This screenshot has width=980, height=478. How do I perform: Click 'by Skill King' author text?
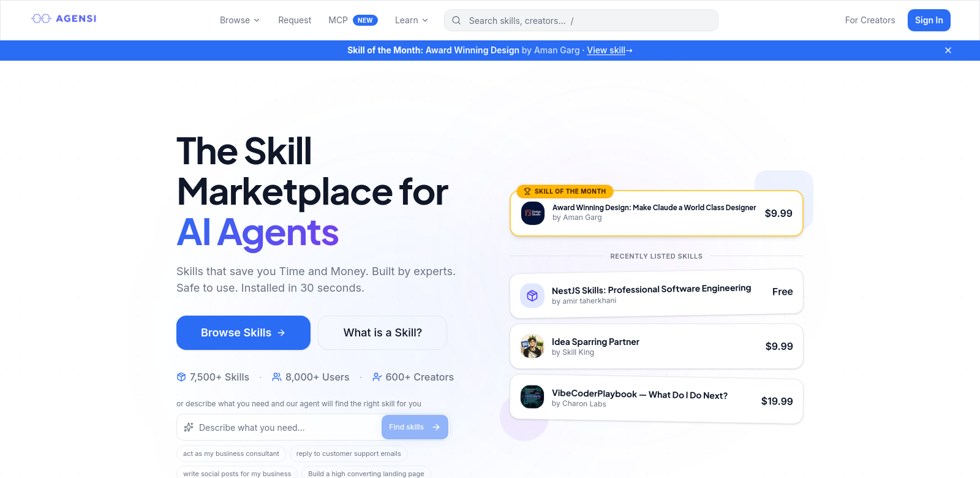click(x=573, y=352)
